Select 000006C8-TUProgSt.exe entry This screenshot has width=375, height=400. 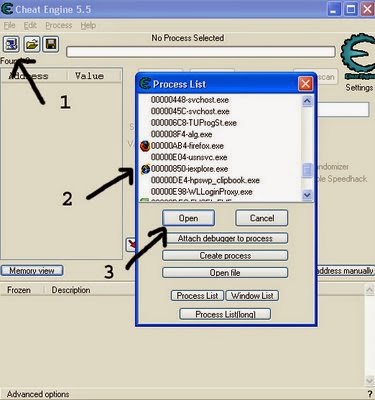[194, 123]
